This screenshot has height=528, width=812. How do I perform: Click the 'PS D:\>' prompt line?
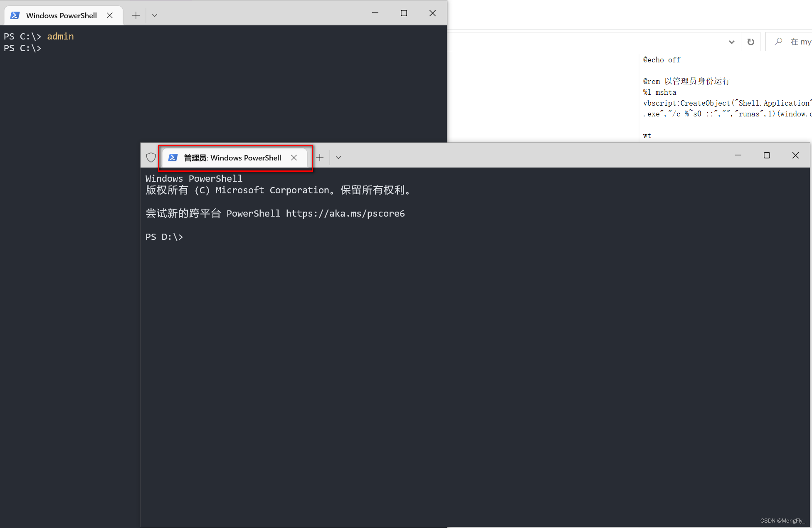pyautogui.click(x=164, y=237)
